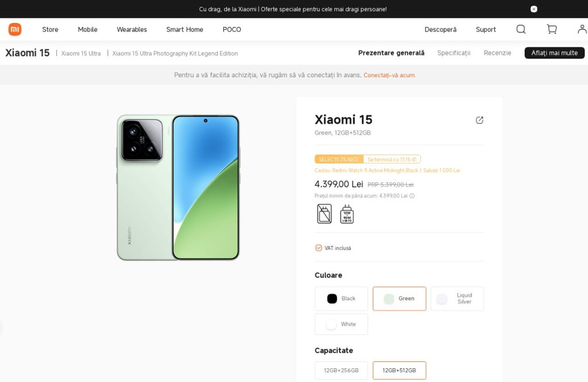Click the no-charger-included icon
This screenshot has width=588, height=382.
(324, 213)
